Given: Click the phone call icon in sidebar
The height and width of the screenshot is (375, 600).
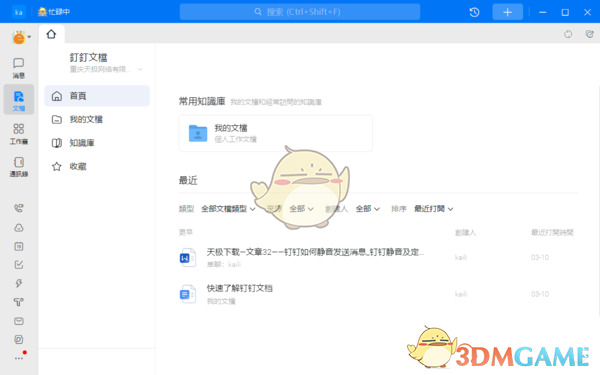Looking at the screenshot, I should coord(19,208).
